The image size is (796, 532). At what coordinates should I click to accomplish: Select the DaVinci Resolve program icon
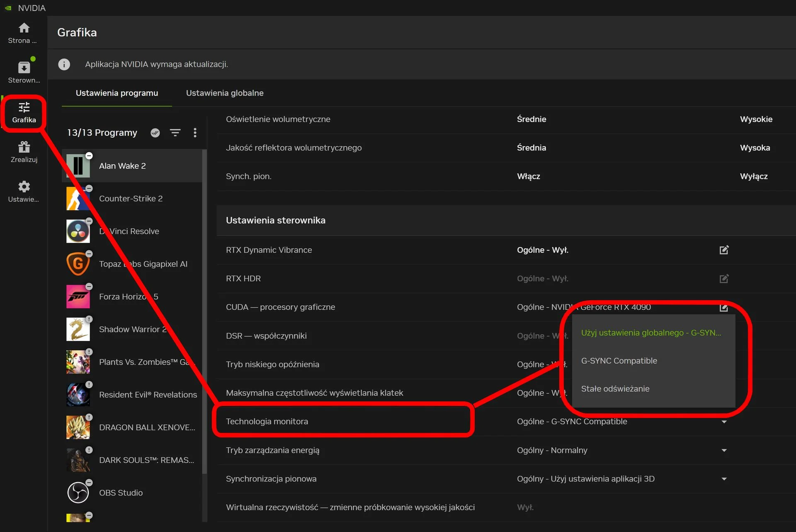(x=78, y=231)
